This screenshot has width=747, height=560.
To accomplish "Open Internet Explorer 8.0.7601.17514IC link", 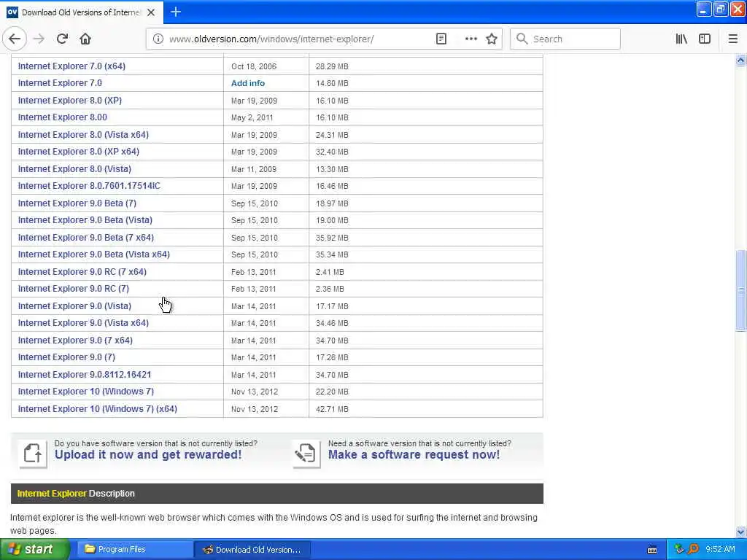I will 89,186.
